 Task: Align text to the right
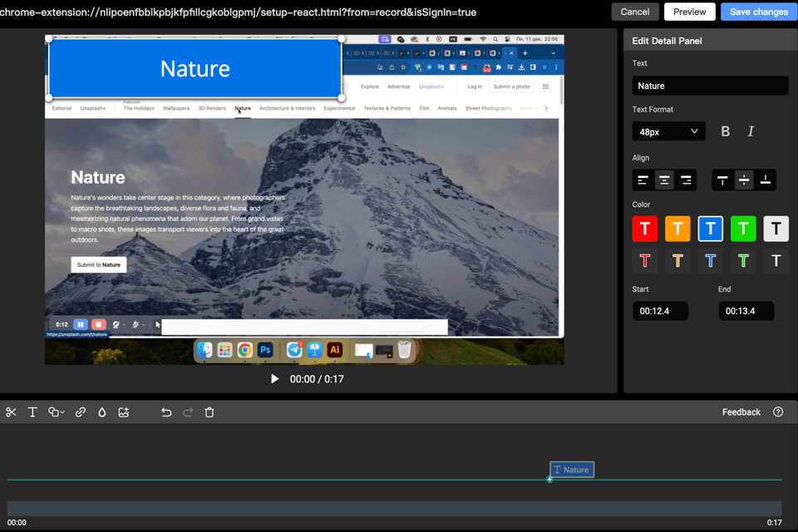click(x=686, y=180)
